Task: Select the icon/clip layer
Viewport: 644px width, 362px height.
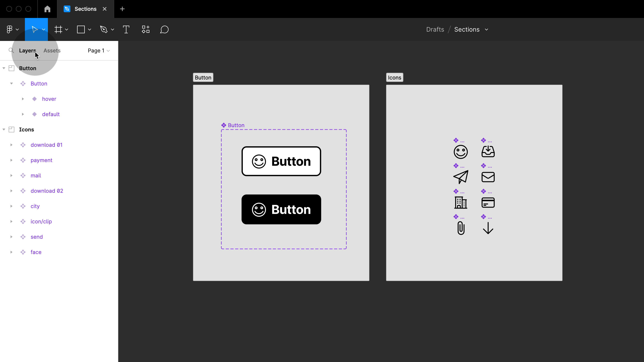Action: point(41,221)
